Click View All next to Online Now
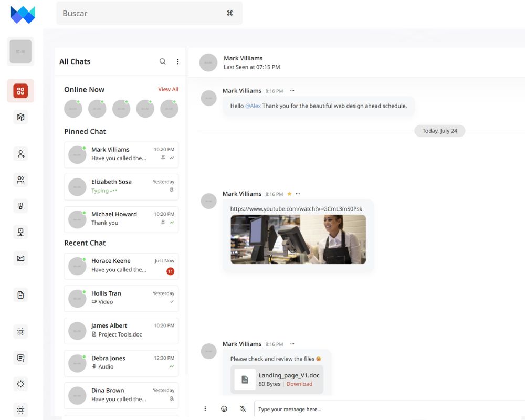 (168, 89)
